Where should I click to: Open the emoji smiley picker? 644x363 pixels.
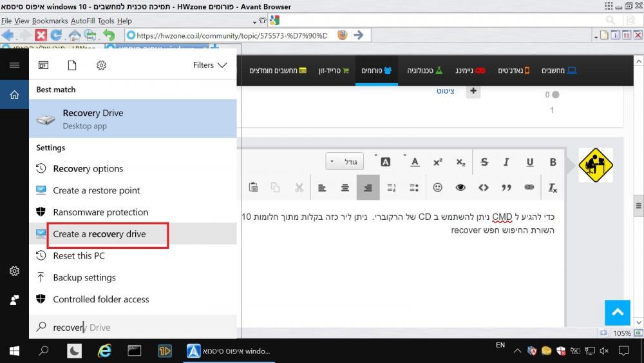point(438,188)
